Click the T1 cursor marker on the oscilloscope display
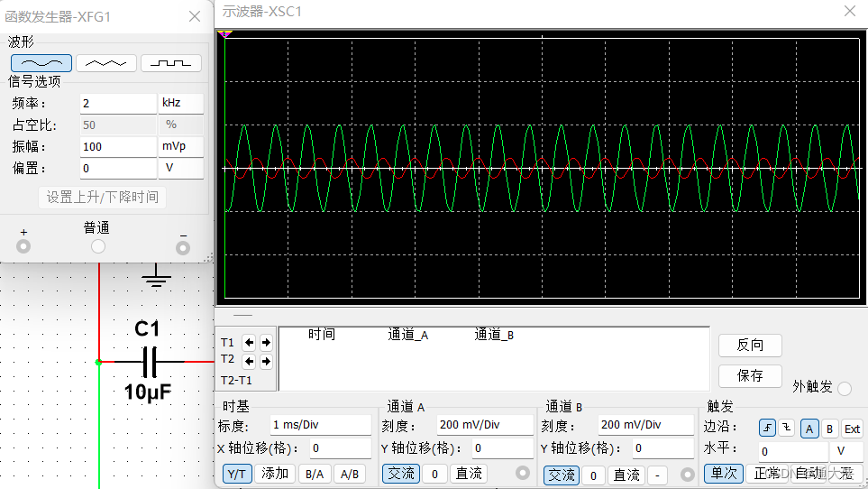 click(x=224, y=34)
